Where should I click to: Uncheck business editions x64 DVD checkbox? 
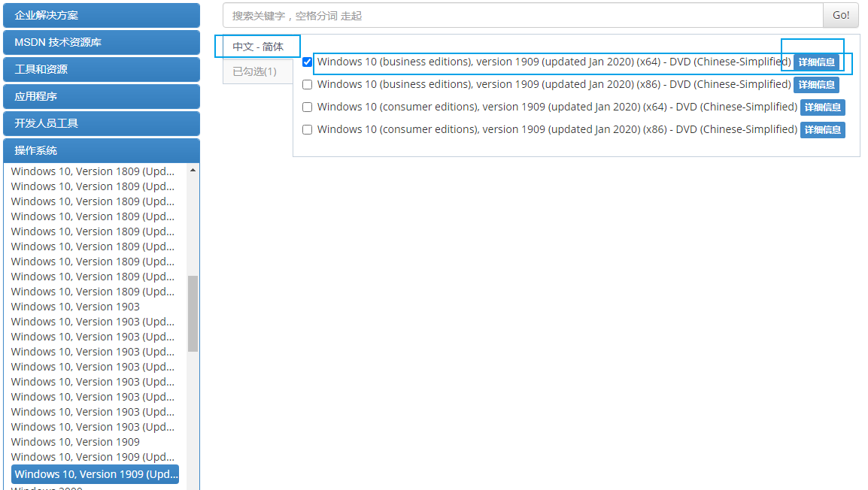(307, 62)
